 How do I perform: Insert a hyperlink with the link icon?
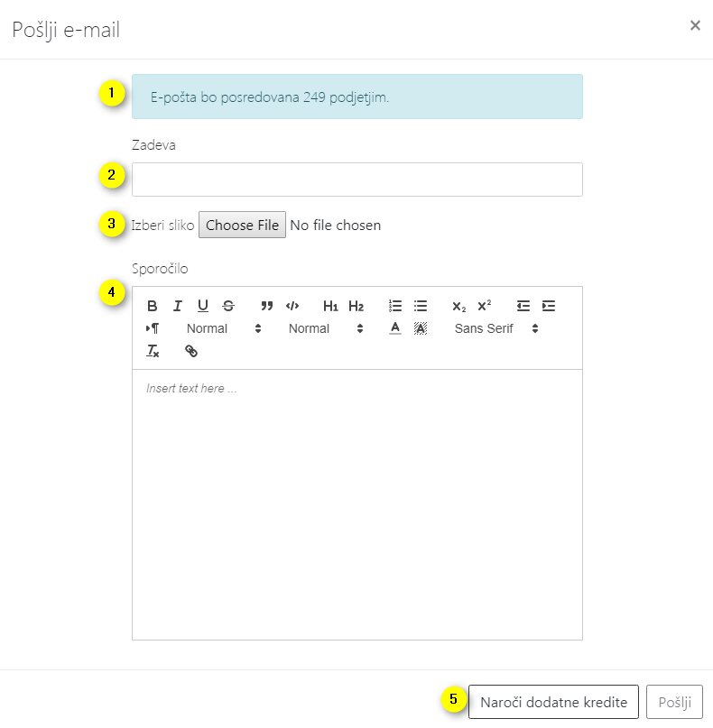(x=190, y=351)
